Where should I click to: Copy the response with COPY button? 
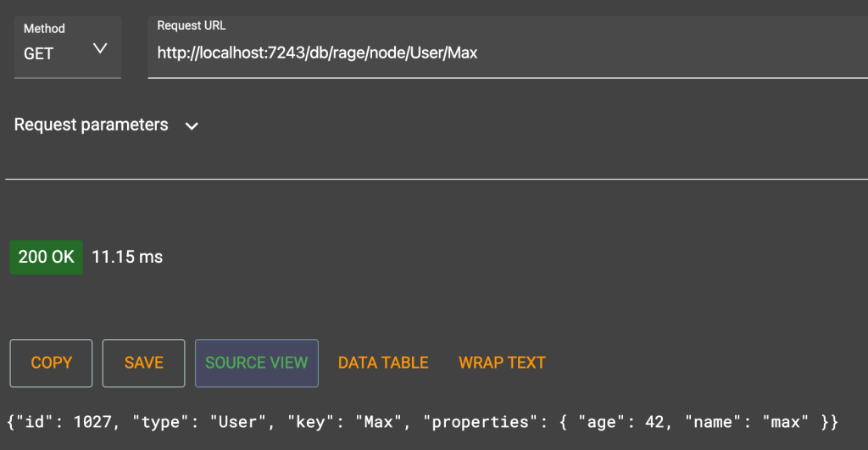[52, 363]
